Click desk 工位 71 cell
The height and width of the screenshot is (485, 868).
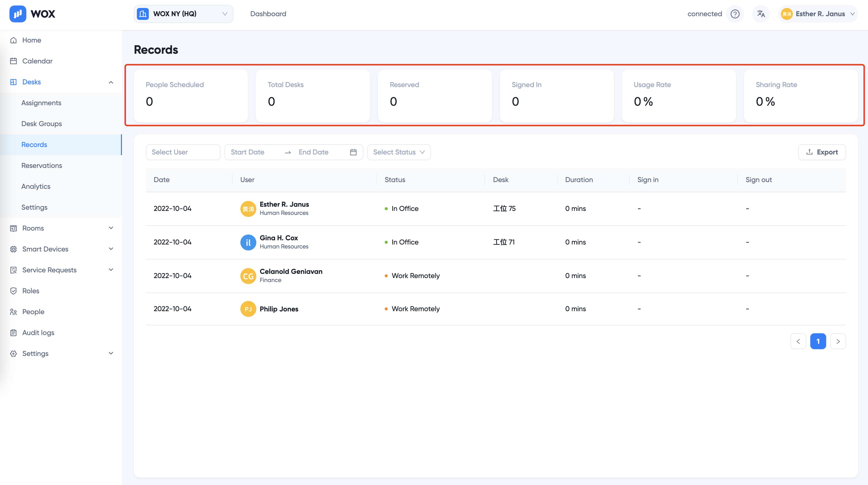pyautogui.click(x=504, y=242)
